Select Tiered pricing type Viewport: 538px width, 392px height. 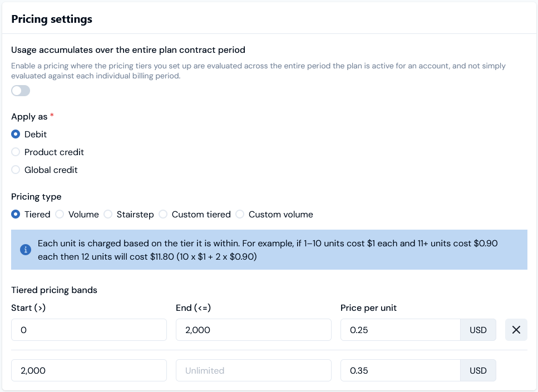(16, 215)
